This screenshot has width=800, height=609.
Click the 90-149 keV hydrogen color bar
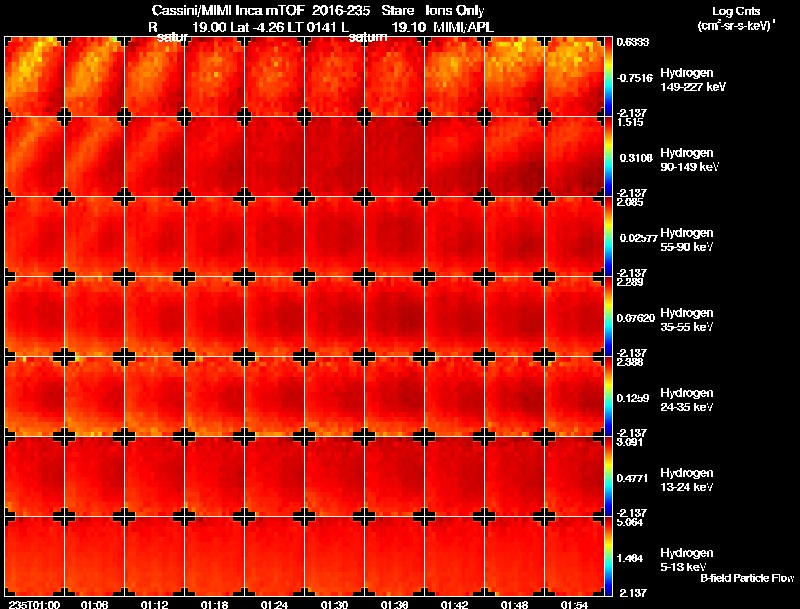pos(608,157)
